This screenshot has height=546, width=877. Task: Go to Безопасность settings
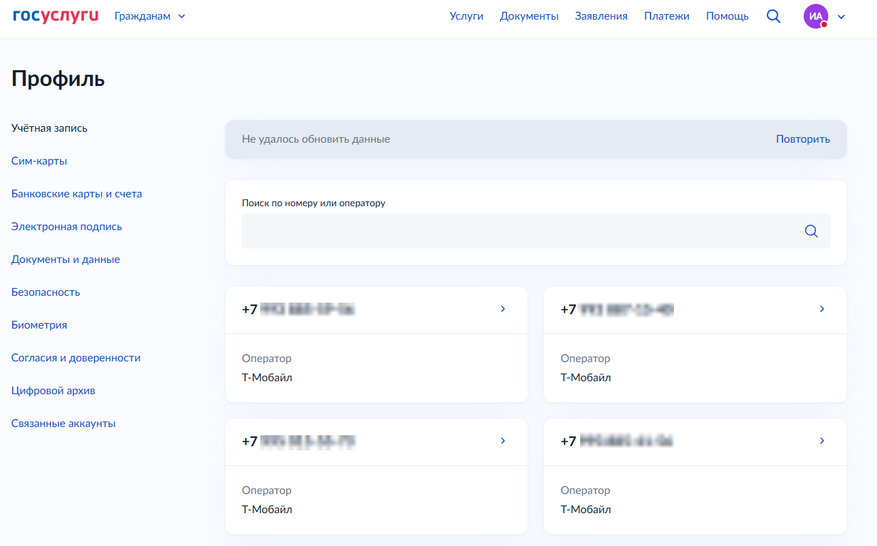point(45,292)
